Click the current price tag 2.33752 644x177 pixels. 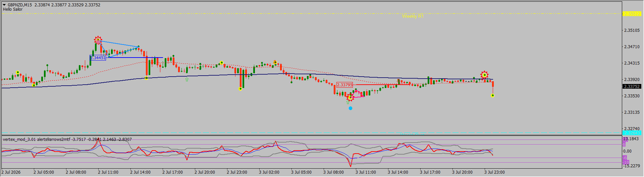click(x=632, y=86)
